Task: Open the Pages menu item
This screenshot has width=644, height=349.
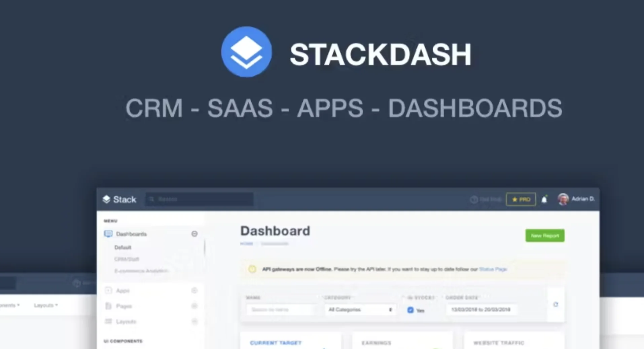Action: coord(124,306)
